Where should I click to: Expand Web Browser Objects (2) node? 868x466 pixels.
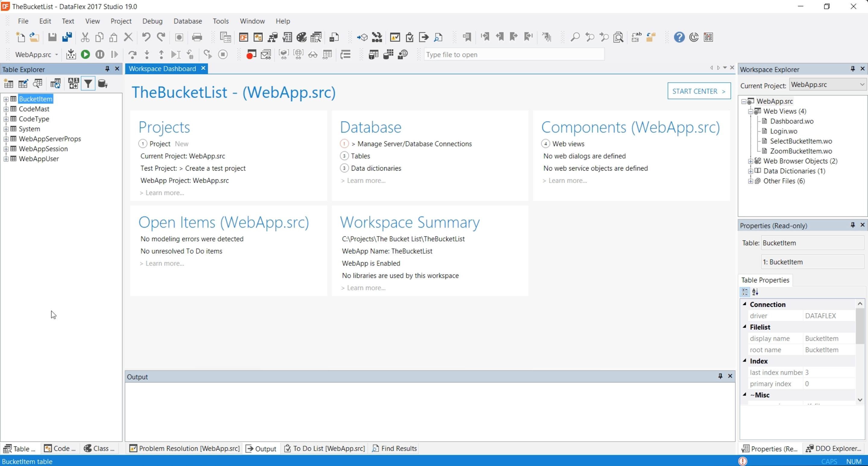tap(750, 161)
